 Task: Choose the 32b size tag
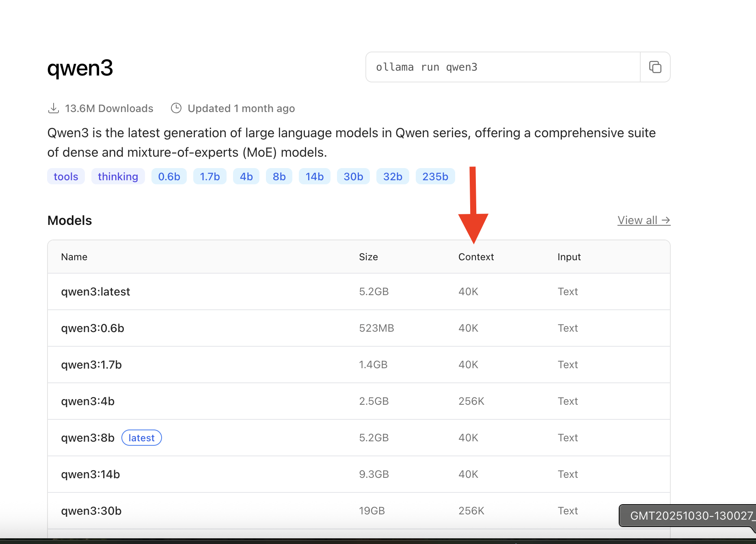[393, 177]
